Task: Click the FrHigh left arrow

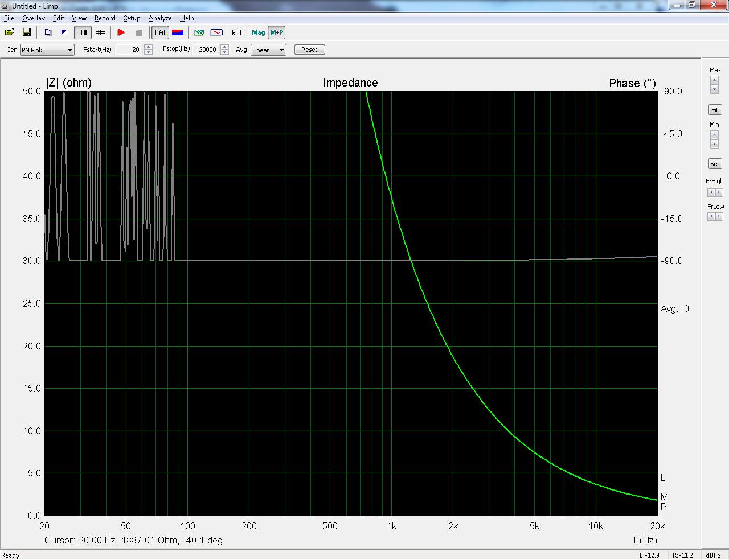Action: [x=711, y=193]
